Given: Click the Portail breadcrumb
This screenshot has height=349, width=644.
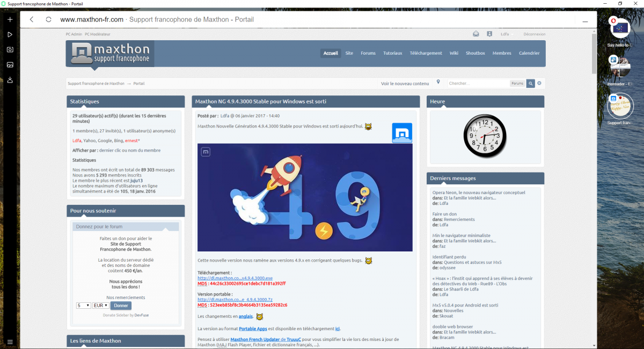Looking at the screenshot, I should (x=139, y=84).
